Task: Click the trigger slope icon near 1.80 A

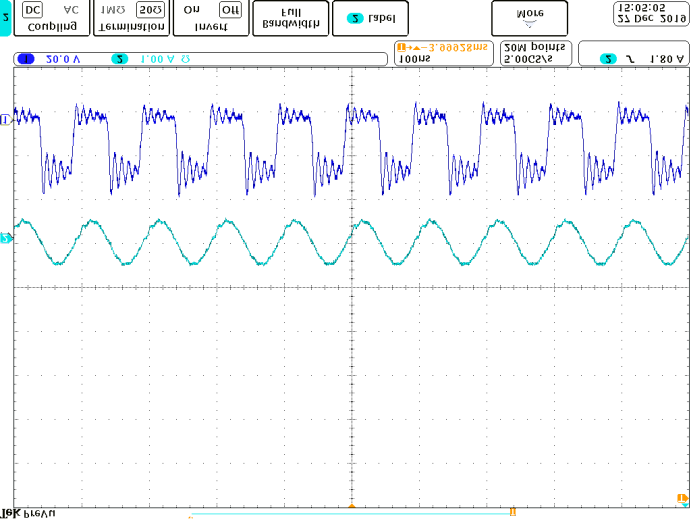Action: (631, 60)
